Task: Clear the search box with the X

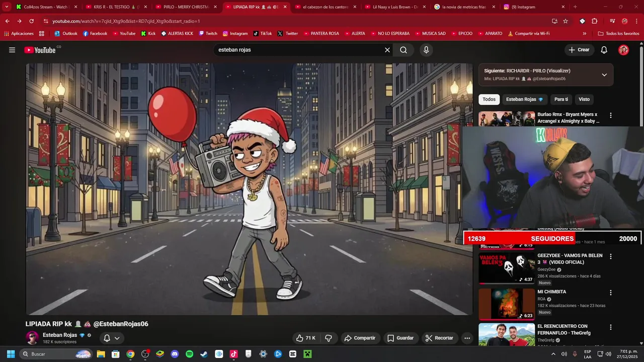Action: 387,50
